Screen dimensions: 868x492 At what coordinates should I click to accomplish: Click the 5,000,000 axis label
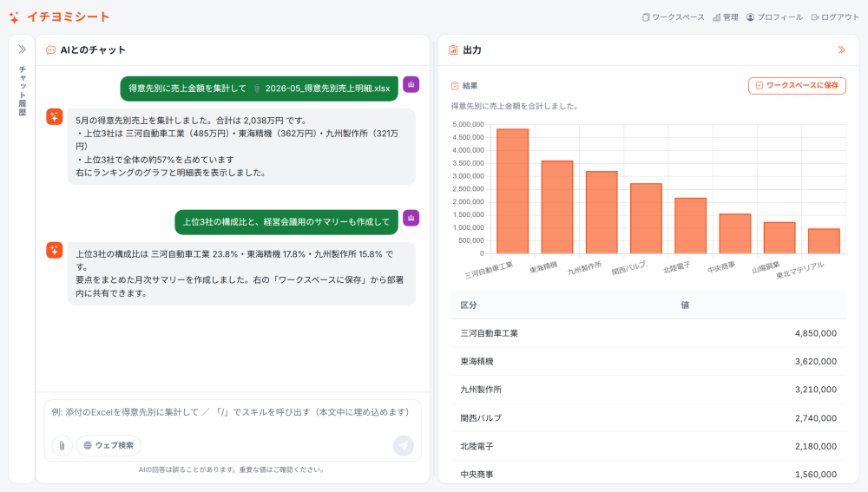pos(469,125)
